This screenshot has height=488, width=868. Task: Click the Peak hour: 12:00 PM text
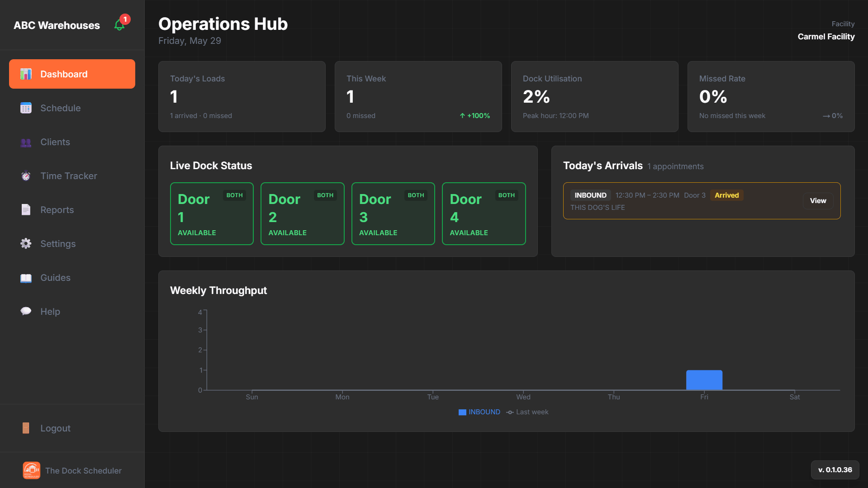(x=556, y=116)
